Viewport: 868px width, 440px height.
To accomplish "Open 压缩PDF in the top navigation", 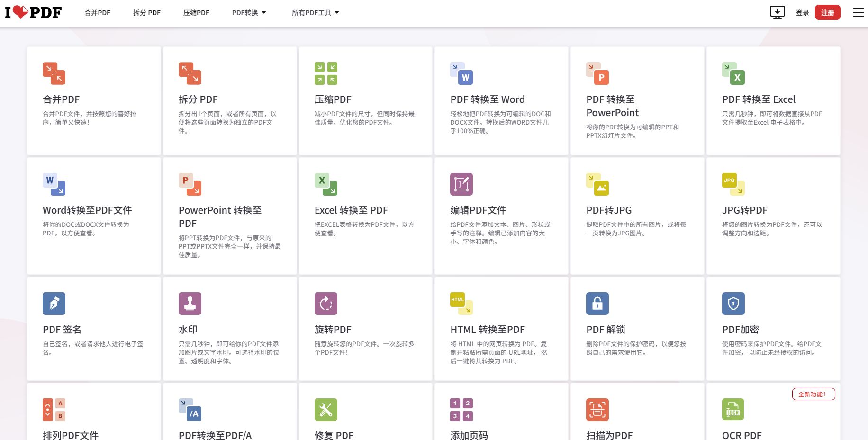I will [196, 13].
